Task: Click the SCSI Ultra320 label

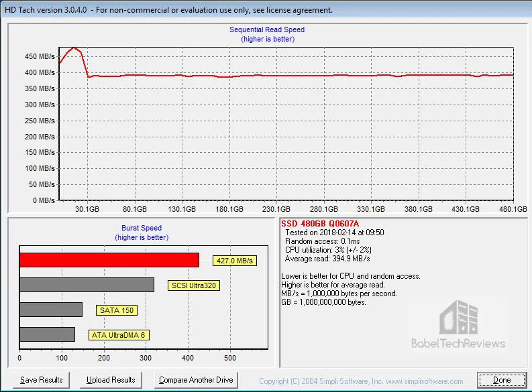Action: pyautogui.click(x=194, y=285)
